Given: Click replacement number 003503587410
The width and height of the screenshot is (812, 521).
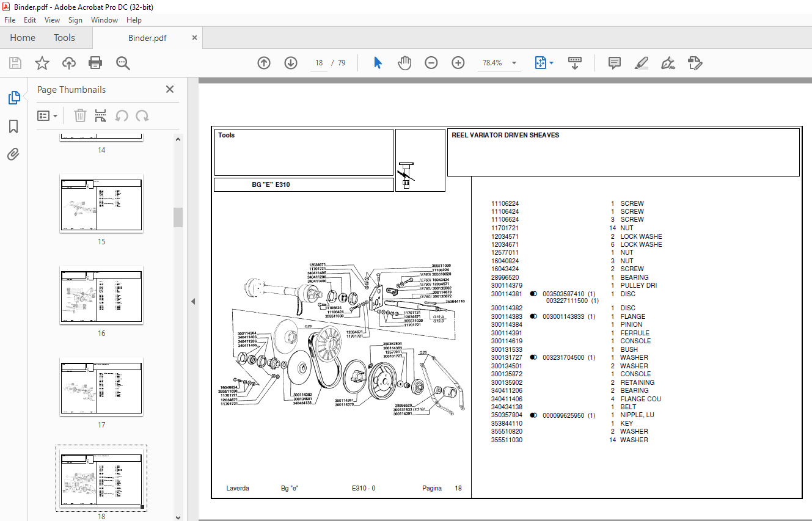Looking at the screenshot, I should pyautogui.click(x=563, y=294).
